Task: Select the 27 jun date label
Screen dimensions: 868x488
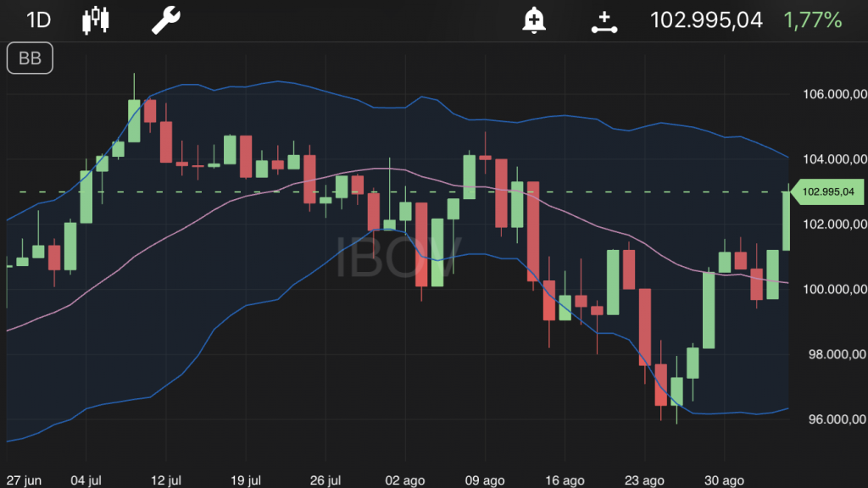Action: coord(24,480)
